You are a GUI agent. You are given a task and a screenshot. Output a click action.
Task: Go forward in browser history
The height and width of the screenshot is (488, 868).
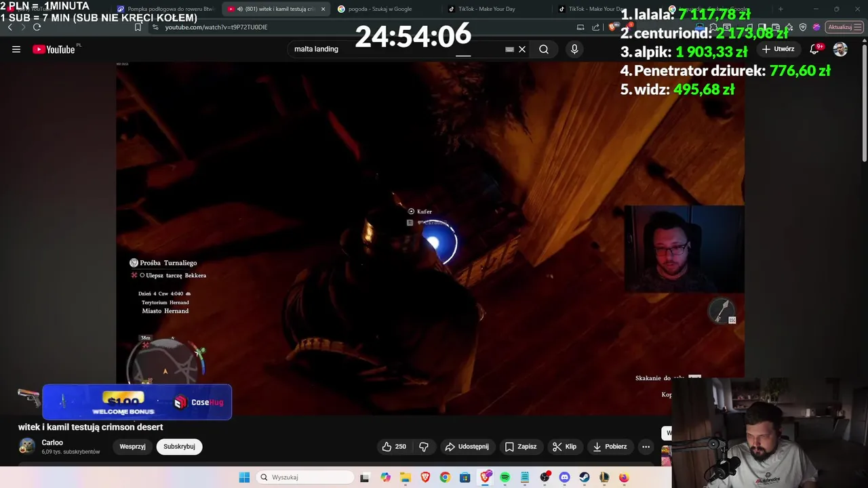coord(23,27)
